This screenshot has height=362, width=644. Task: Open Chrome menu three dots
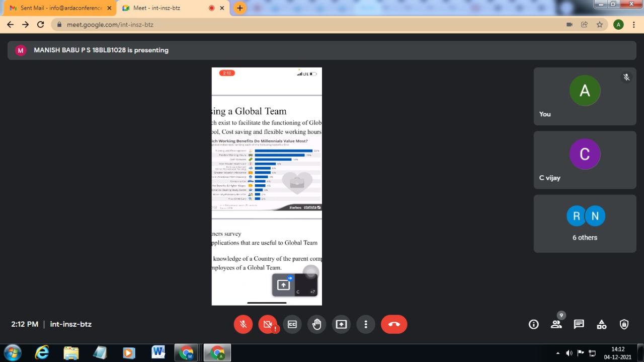[x=634, y=24]
